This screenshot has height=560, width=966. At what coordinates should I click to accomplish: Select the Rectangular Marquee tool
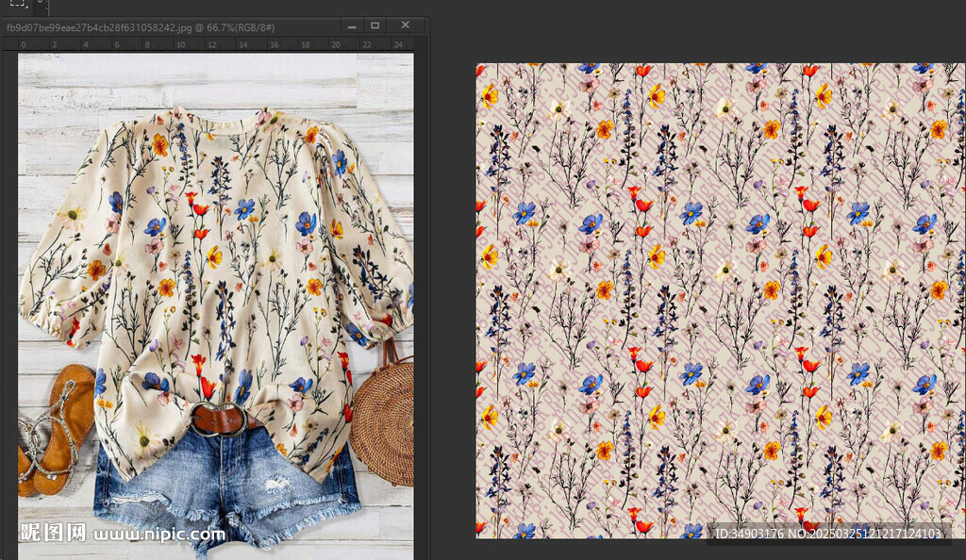pos(18,3)
